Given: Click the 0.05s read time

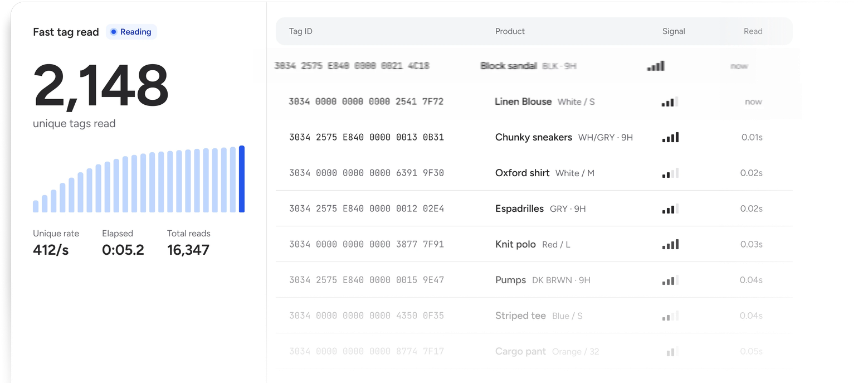Looking at the screenshot, I should 752,351.
